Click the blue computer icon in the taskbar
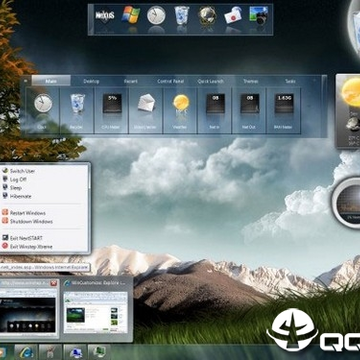Viewport: 360px width, 360px height. pyautogui.click(x=75, y=353)
